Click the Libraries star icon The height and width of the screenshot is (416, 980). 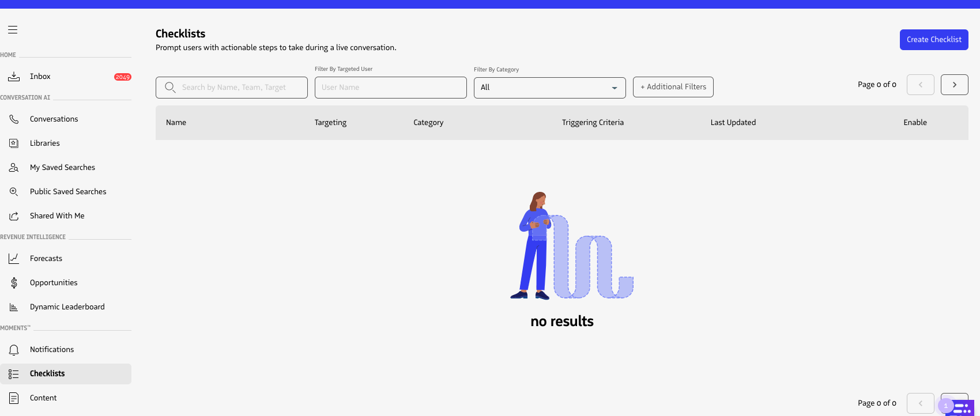point(14,143)
